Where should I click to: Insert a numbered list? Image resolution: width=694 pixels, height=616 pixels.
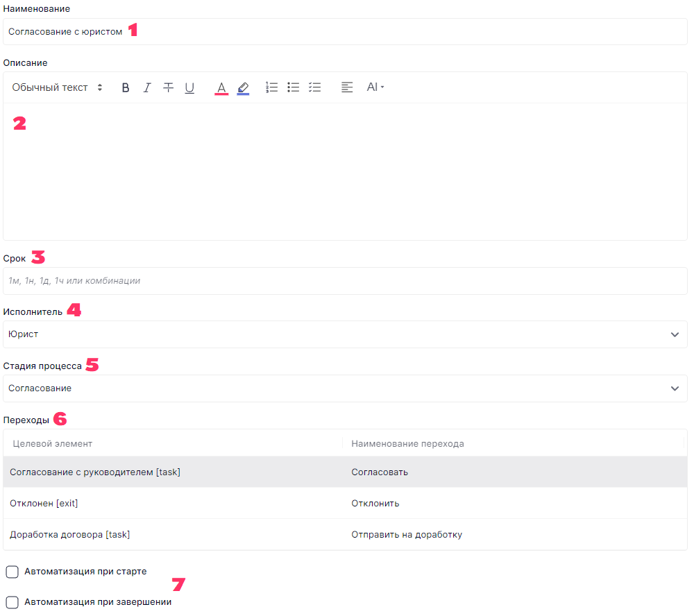[272, 87]
